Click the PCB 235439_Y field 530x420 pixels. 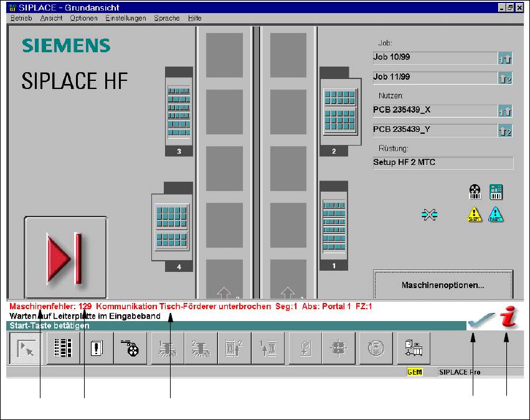(x=435, y=130)
